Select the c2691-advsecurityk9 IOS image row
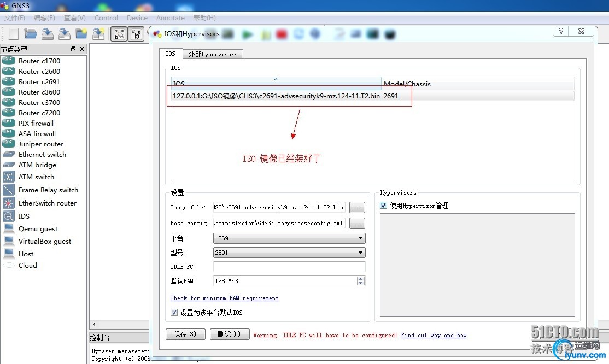 tap(372, 96)
